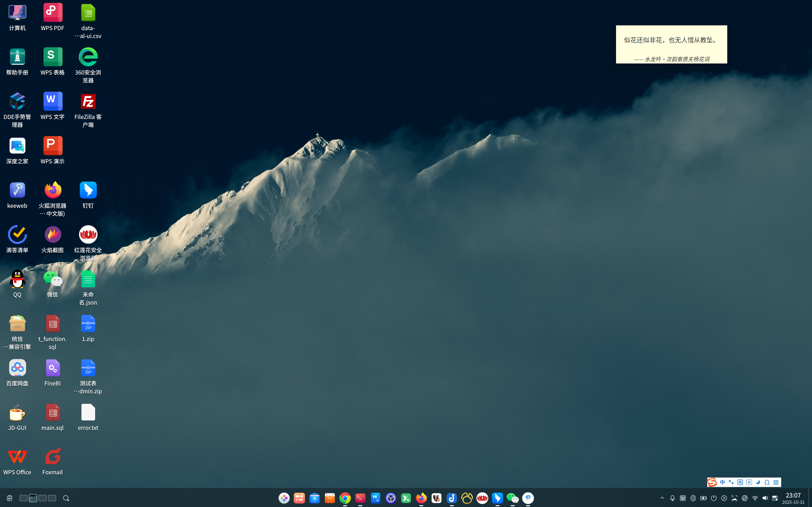Toggle Sogou night mode moon icon
812x507 pixels.
click(758, 482)
